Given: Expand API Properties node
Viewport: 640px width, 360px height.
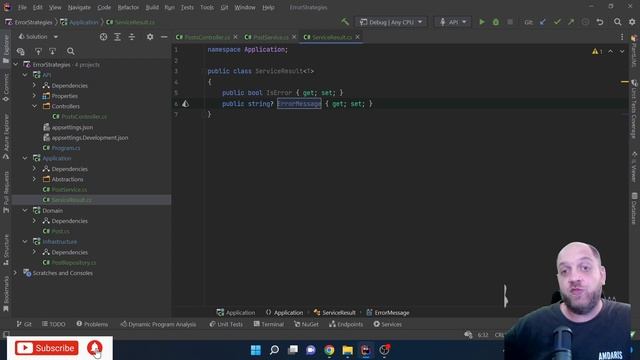Looking at the screenshot, I should [x=34, y=96].
